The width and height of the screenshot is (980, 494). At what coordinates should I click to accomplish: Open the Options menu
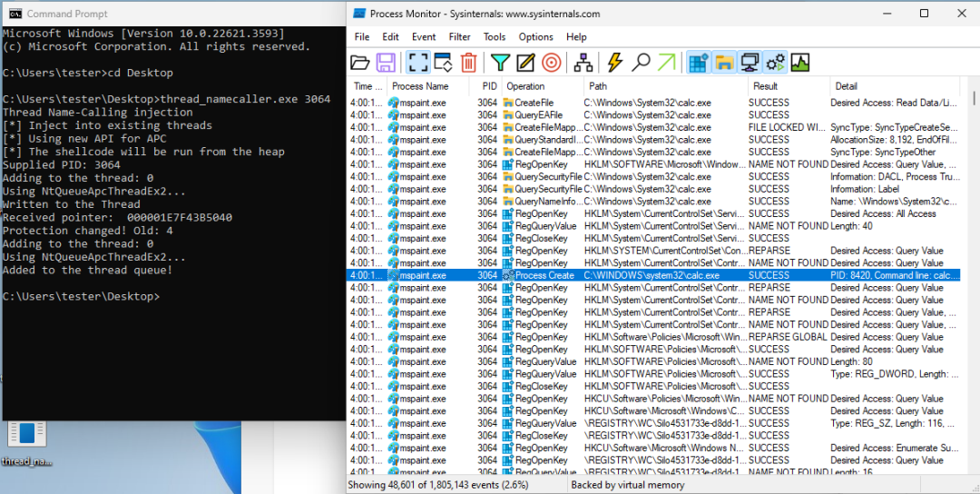tap(535, 37)
